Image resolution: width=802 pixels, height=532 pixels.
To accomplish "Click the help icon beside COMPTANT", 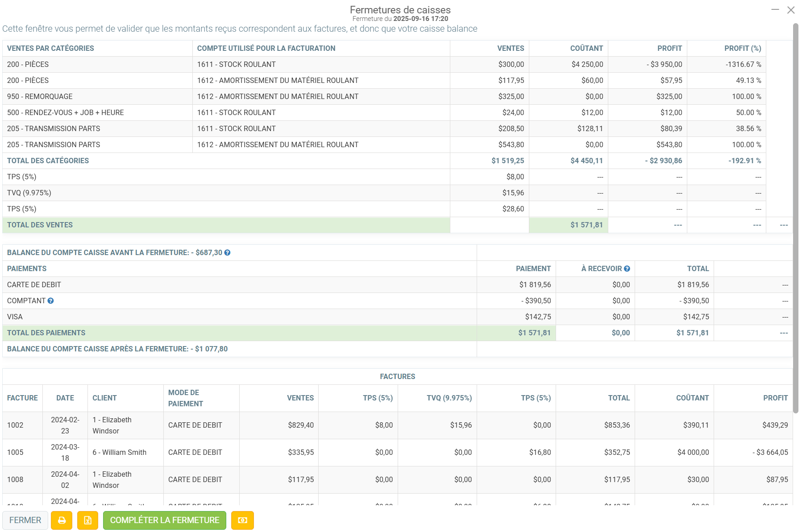I will pyautogui.click(x=50, y=301).
